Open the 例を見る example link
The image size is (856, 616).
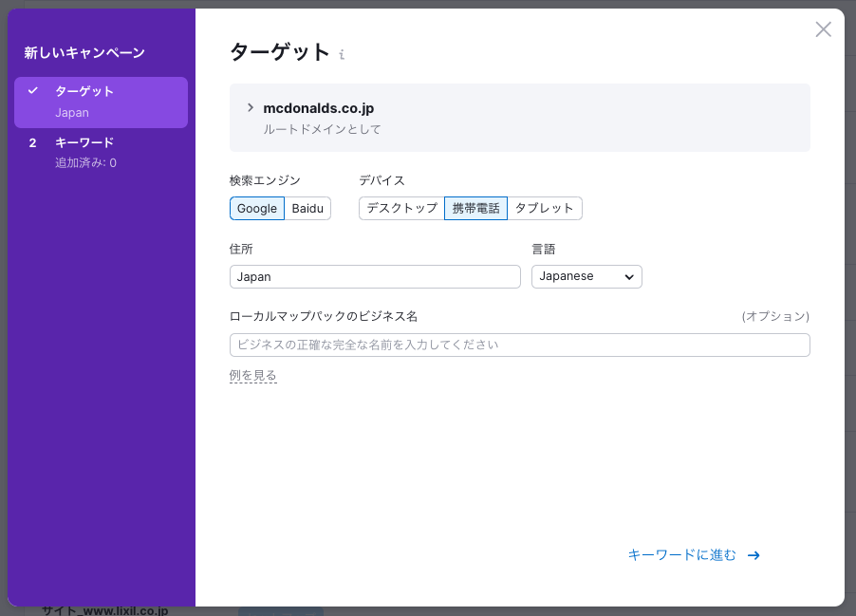coord(252,376)
